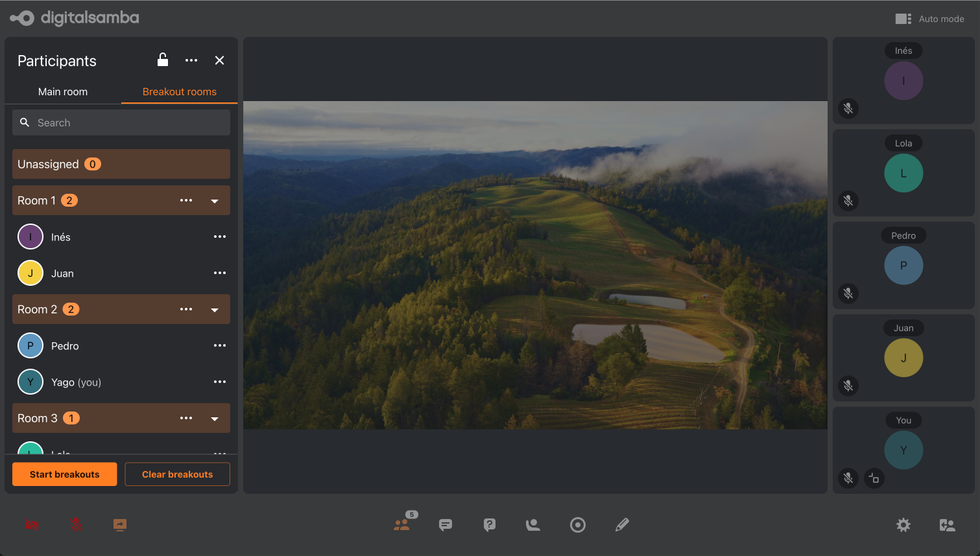The image size is (980, 556).
Task: Open the Q&A question icon
Action: click(490, 525)
